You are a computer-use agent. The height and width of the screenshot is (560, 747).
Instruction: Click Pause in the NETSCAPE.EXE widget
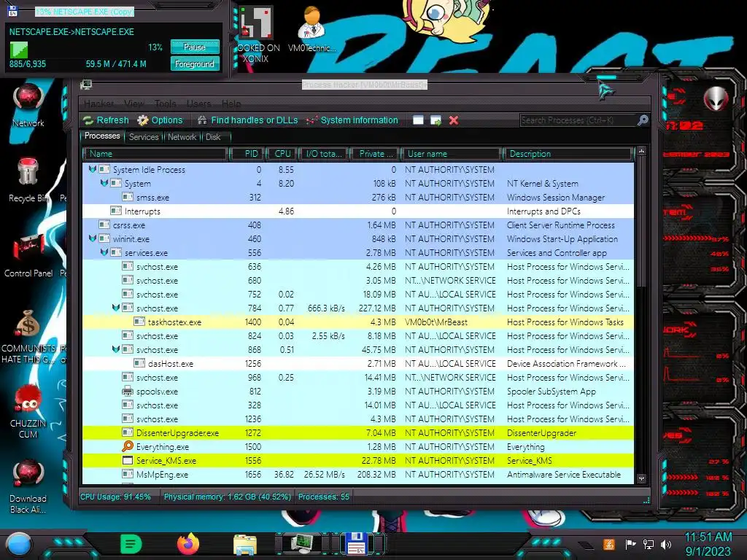(194, 47)
